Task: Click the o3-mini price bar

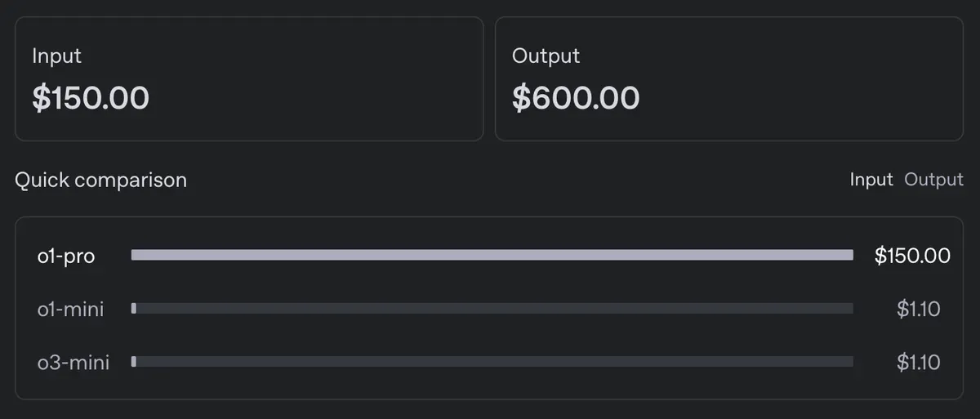Action: 492,362
